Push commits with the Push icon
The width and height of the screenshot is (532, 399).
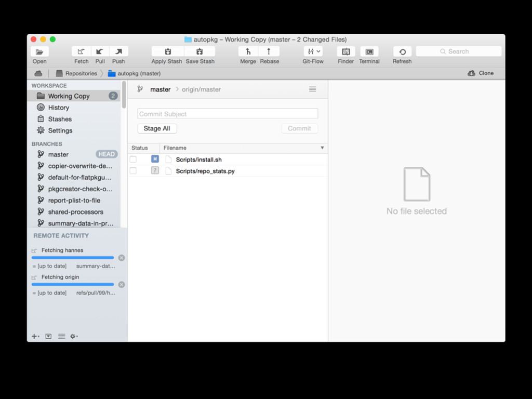[x=118, y=51]
